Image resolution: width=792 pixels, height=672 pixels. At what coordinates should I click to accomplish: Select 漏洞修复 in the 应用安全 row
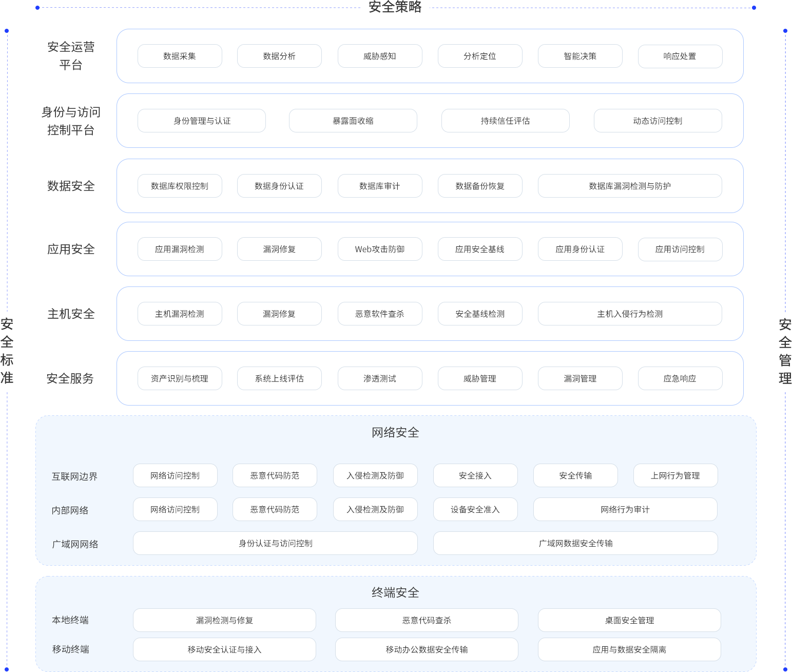tap(279, 249)
